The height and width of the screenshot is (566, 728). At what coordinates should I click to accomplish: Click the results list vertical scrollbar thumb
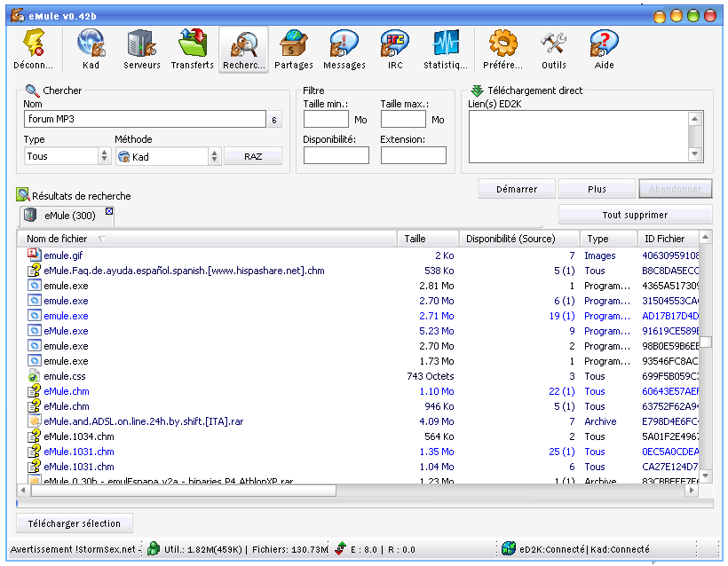706,342
